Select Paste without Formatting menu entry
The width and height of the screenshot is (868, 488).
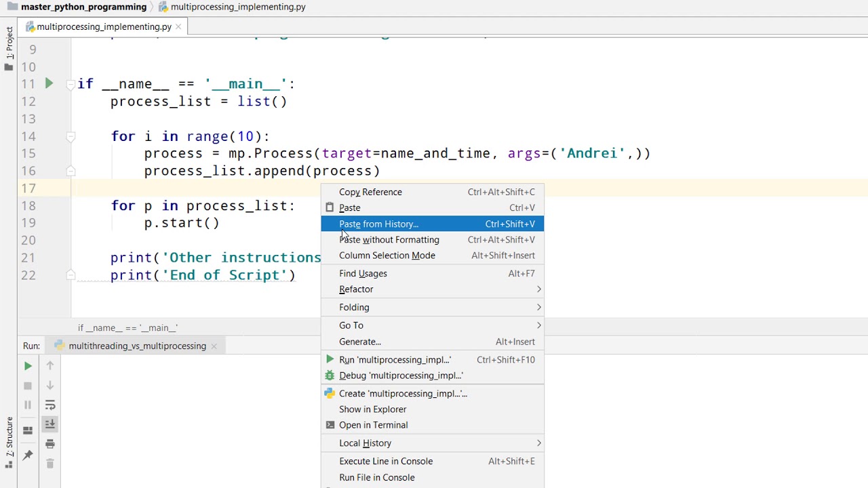(x=432, y=239)
